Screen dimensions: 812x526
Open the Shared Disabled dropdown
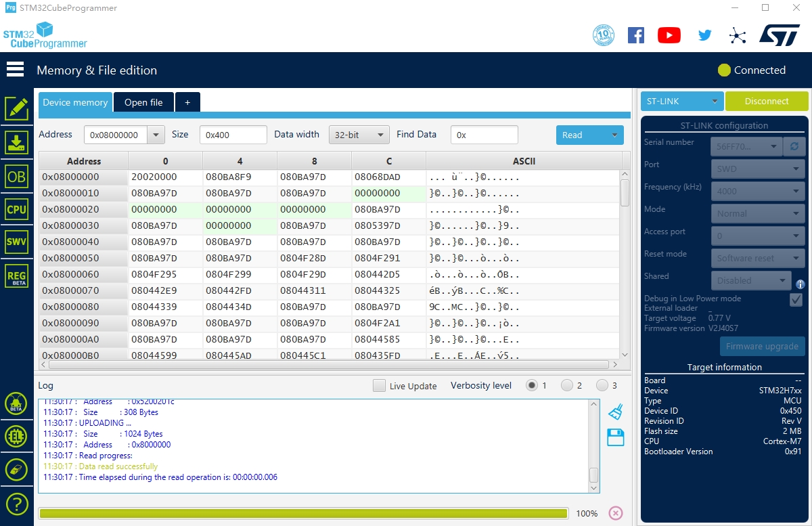(750, 280)
